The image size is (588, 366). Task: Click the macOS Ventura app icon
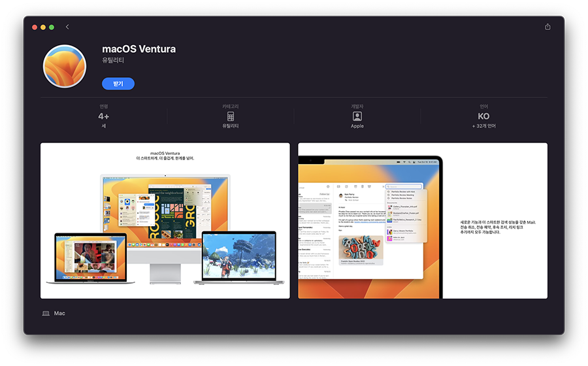click(65, 66)
